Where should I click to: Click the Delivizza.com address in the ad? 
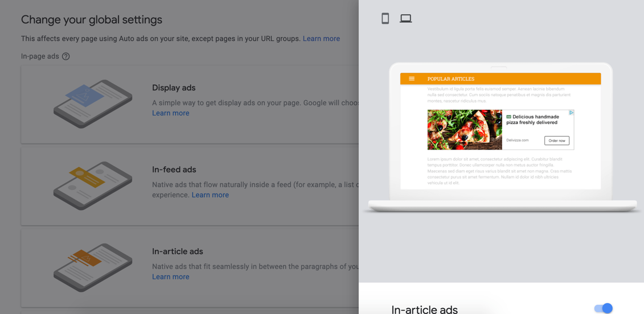517,140
